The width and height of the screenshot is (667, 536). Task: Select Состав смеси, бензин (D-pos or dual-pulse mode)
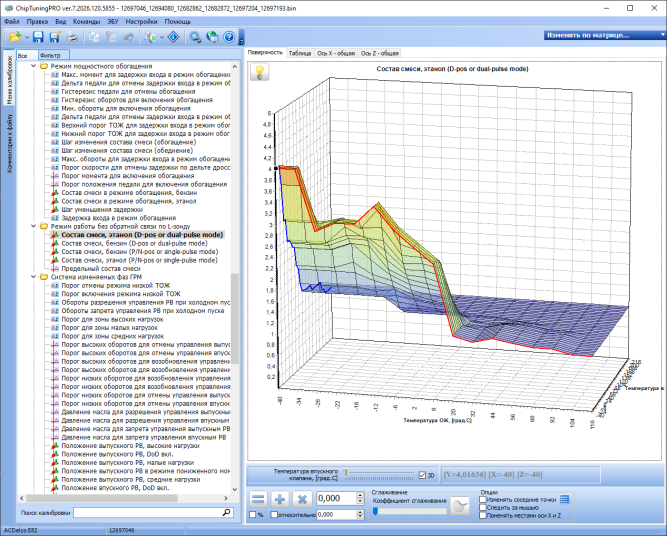coord(134,243)
